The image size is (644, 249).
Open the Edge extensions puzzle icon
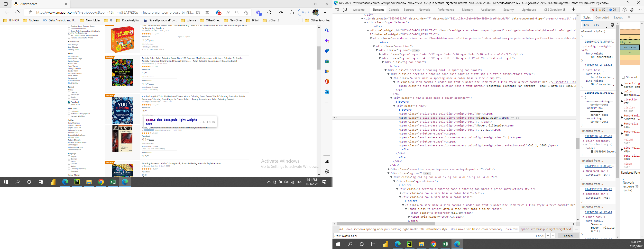(x=269, y=12)
